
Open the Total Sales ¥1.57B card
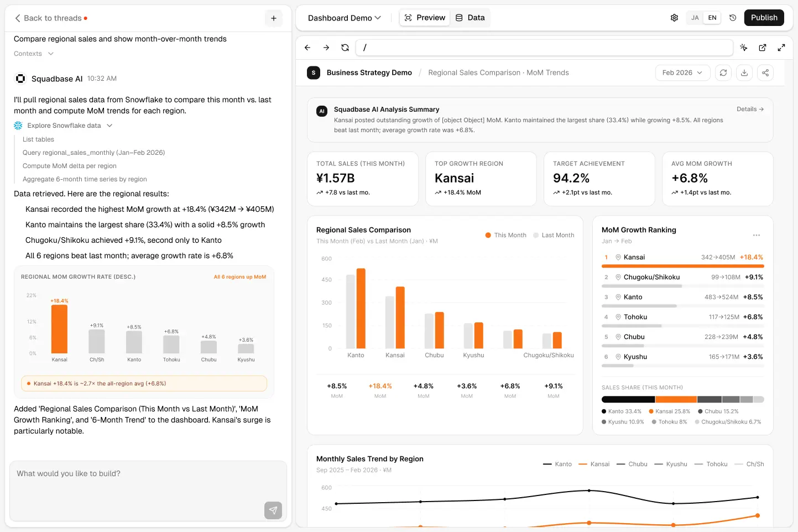point(363,179)
